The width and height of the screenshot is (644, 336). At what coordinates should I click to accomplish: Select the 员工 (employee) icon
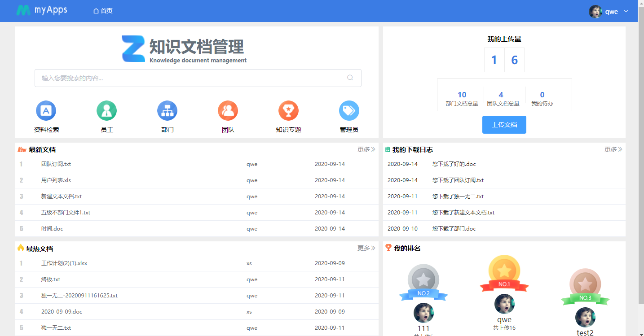click(106, 110)
